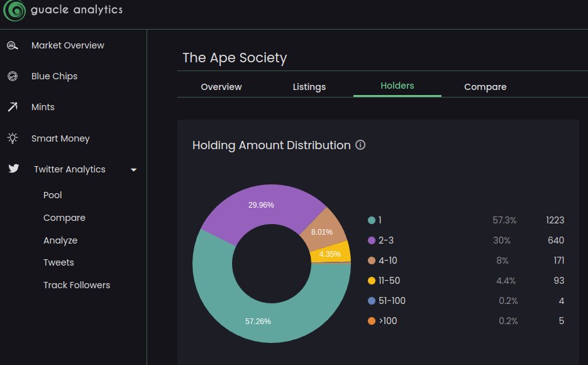Open Analyze under Twitter Analytics
The width and height of the screenshot is (588, 365).
[60, 240]
